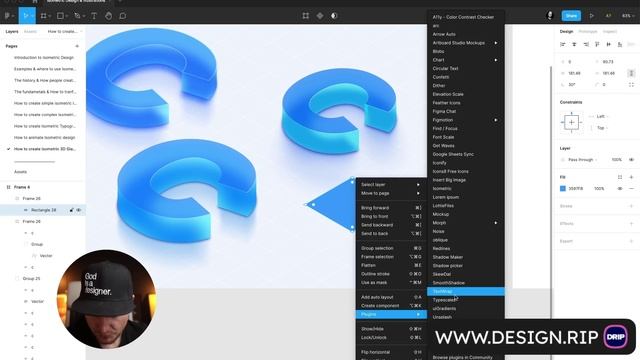Select the Move tool in toolbar
The image size is (640, 360).
pyautogui.click(x=26, y=16)
